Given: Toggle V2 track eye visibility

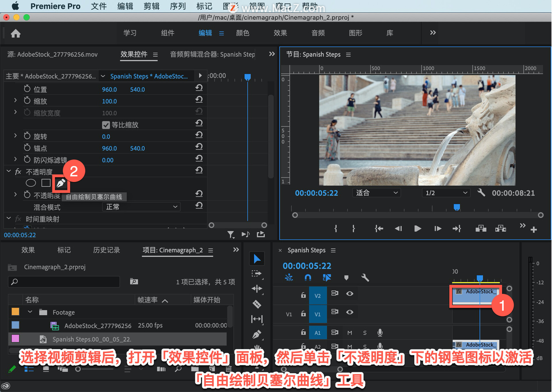Looking at the screenshot, I should tap(350, 293).
